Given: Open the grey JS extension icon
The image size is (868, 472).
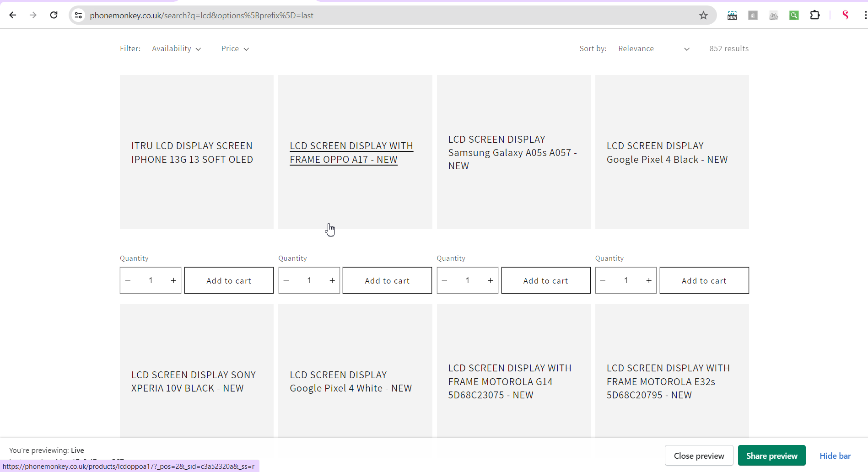Looking at the screenshot, I should 773,16.
